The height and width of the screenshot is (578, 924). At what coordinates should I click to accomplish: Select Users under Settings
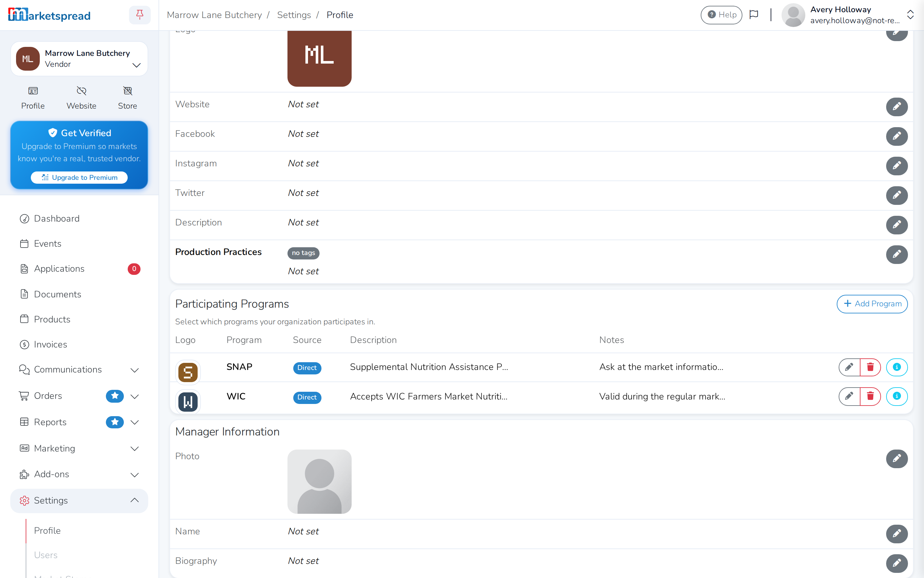tap(46, 555)
